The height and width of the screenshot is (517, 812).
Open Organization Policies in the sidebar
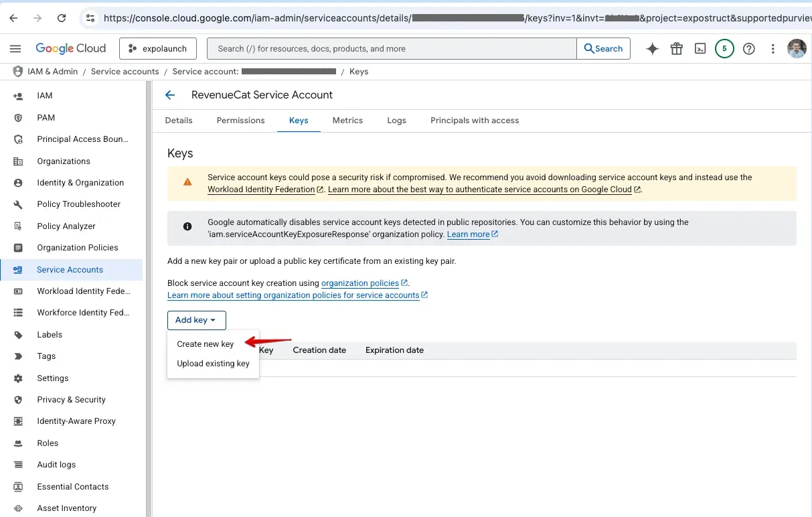click(78, 248)
